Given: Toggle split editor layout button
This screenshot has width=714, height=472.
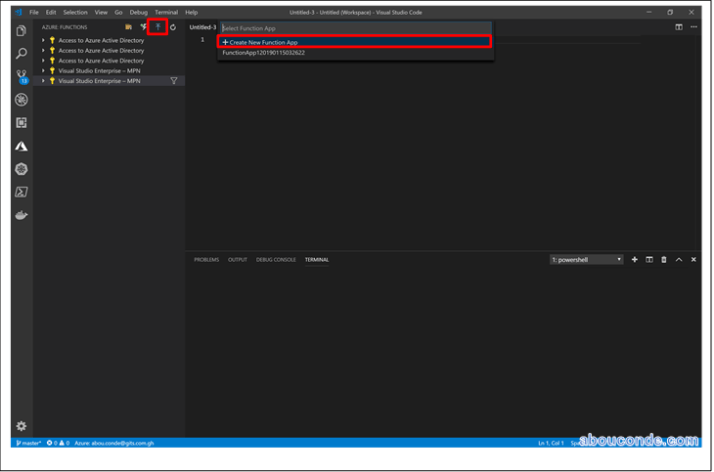Looking at the screenshot, I should click(679, 27).
